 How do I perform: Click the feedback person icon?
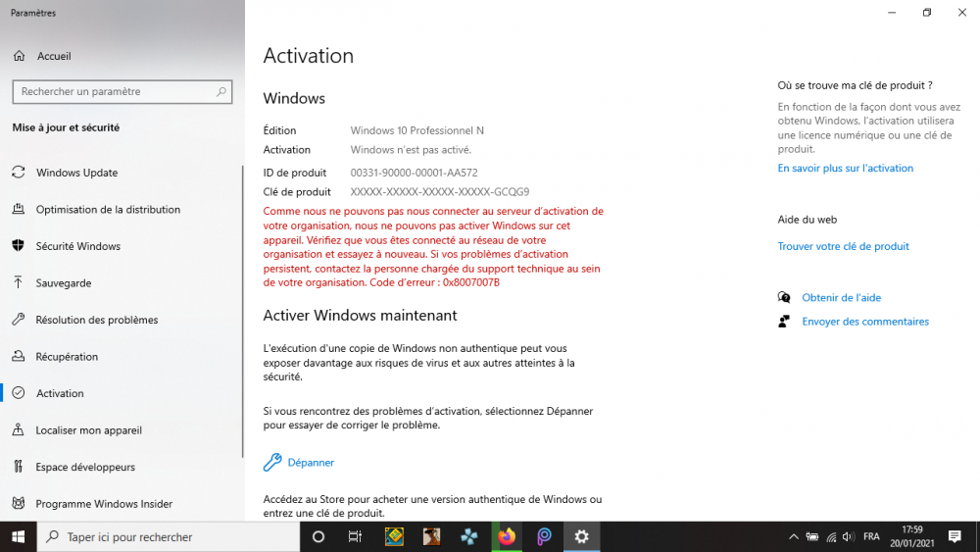pyautogui.click(x=784, y=322)
